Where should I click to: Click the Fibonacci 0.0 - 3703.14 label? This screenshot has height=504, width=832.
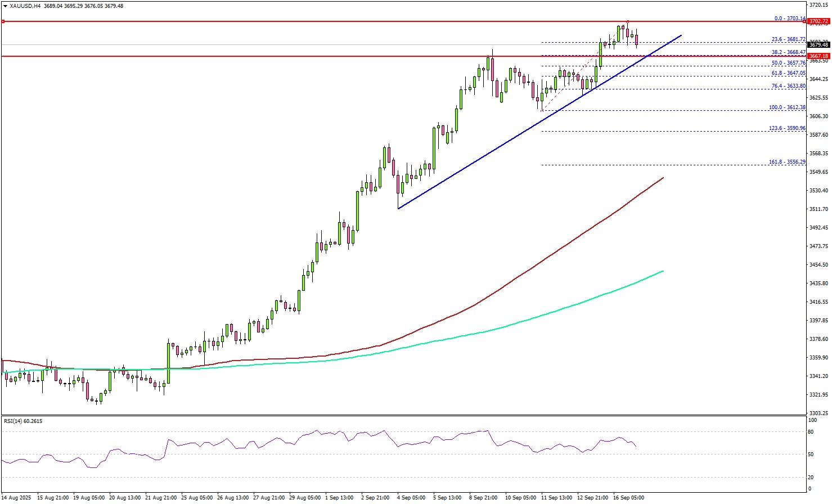790,19
